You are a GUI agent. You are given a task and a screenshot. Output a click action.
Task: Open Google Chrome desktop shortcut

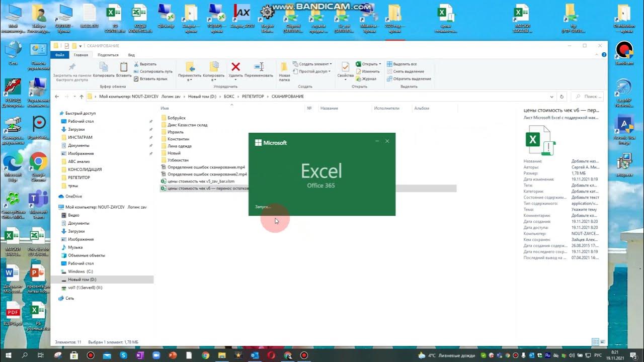pyautogui.click(x=38, y=167)
